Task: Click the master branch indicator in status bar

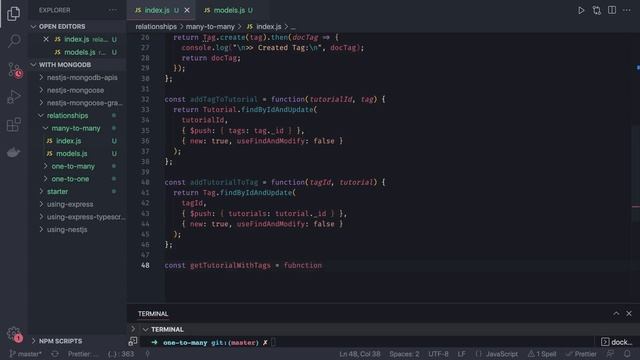Action: tap(26, 354)
